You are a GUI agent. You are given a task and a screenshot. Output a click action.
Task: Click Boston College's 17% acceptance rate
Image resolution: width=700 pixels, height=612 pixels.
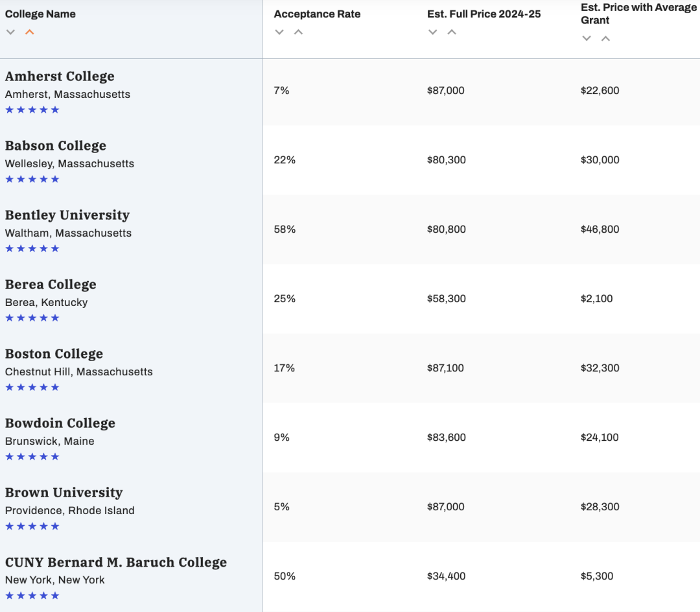[x=285, y=368]
